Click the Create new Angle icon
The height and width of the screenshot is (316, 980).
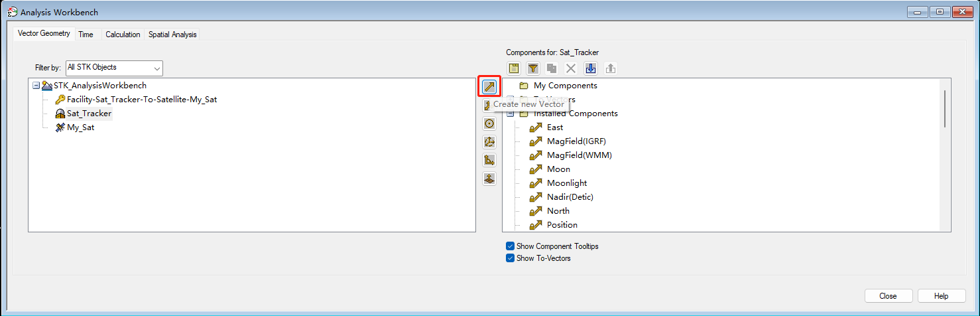click(489, 160)
